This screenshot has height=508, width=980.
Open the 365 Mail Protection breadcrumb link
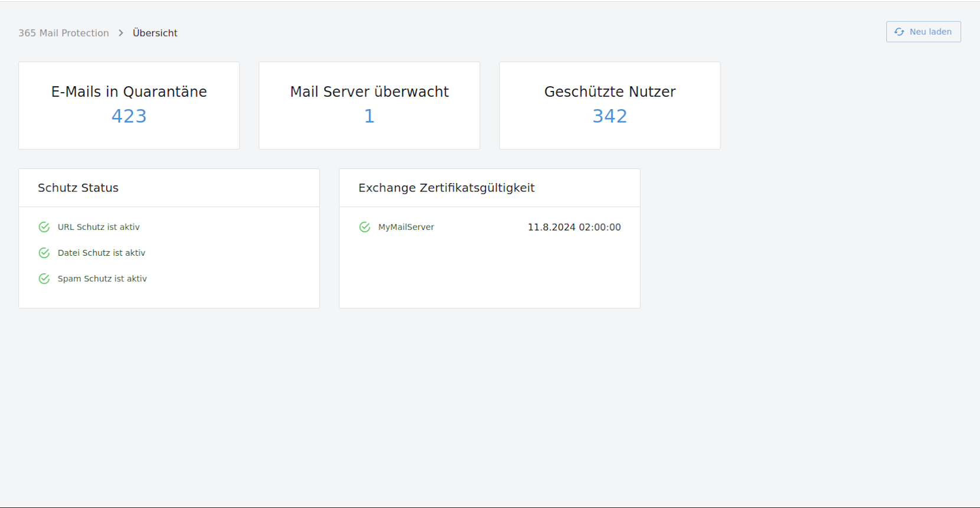click(64, 33)
